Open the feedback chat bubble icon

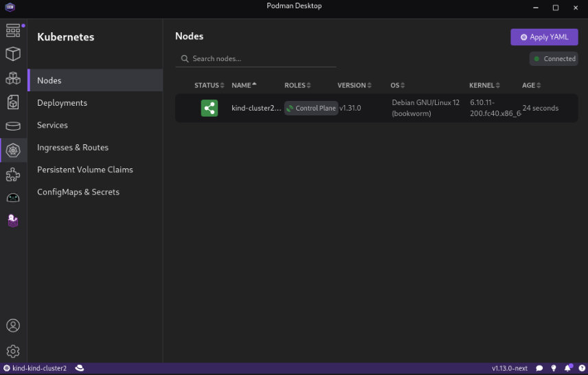pos(539,368)
